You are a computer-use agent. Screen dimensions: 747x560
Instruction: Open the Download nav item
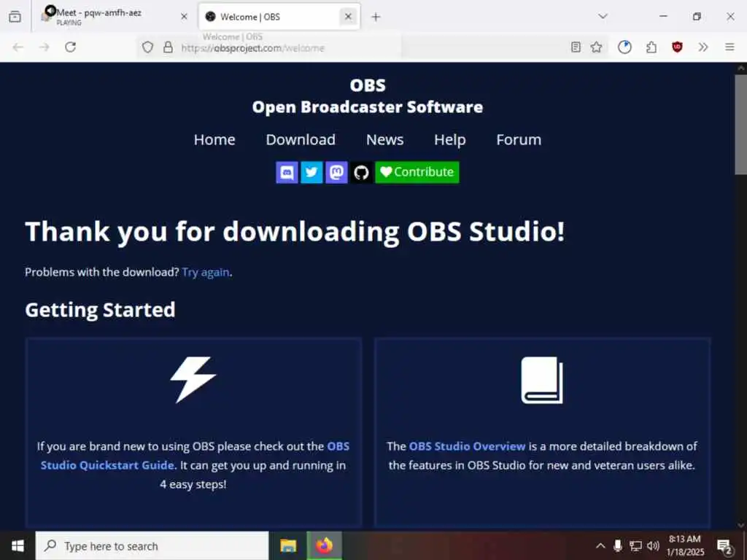[x=301, y=139]
